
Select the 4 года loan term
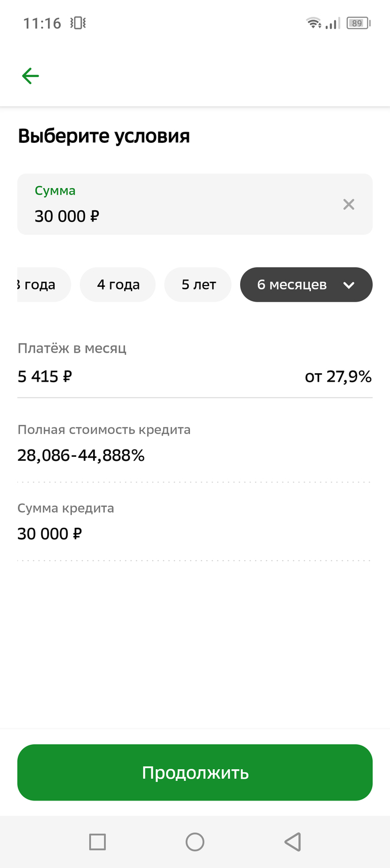pos(118,284)
